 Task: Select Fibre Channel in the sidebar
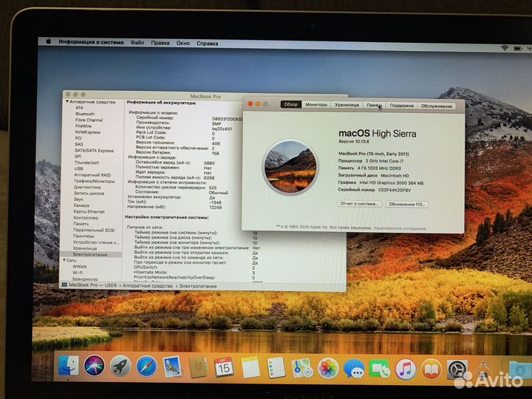(89, 120)
